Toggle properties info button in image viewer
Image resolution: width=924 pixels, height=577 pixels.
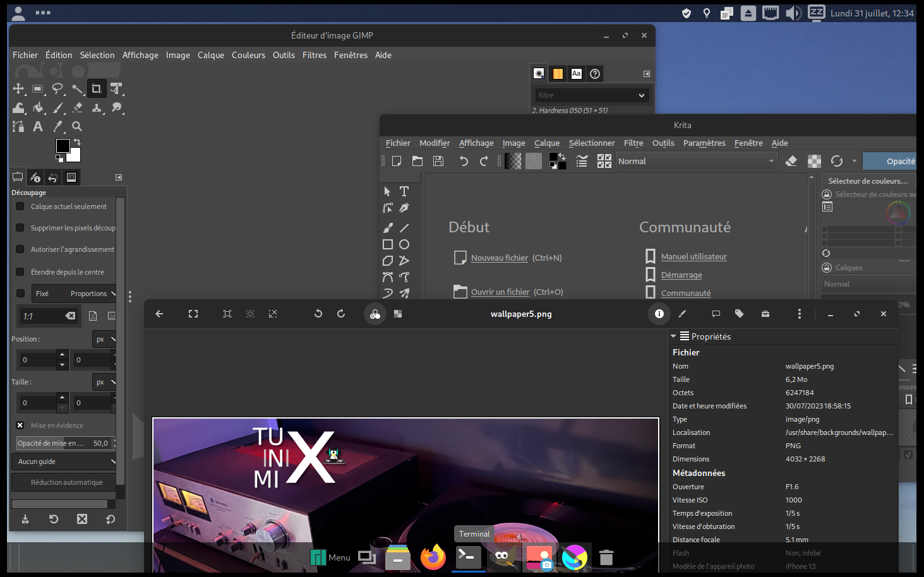click(x=659, y=314)
